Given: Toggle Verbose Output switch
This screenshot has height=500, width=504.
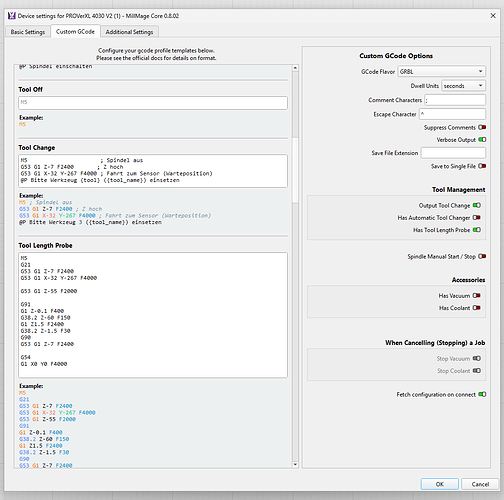Looking at the screenshot, I should point(482,140).
